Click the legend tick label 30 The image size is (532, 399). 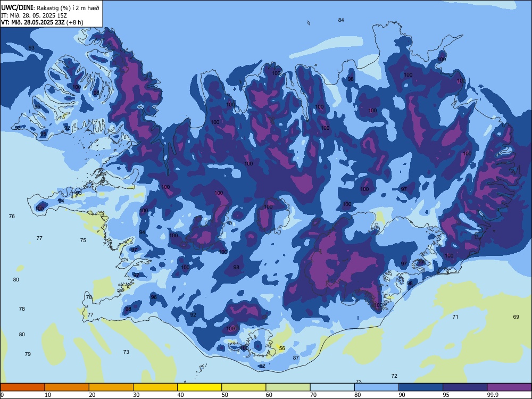(136, 395)
